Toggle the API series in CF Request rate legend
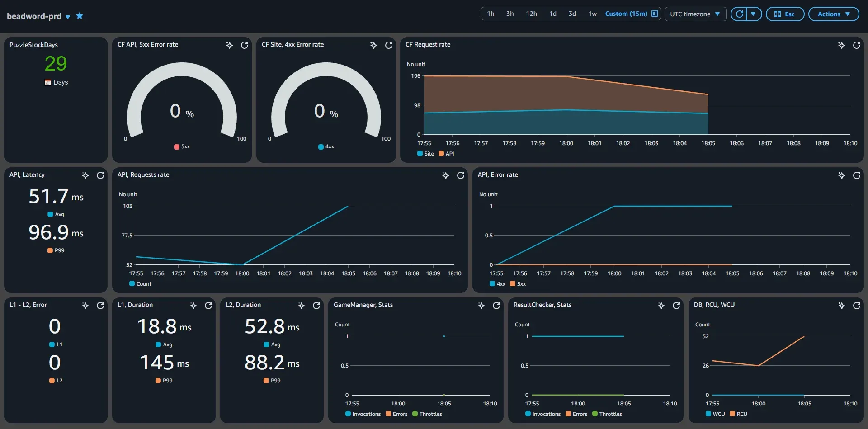 pos(446,154)
